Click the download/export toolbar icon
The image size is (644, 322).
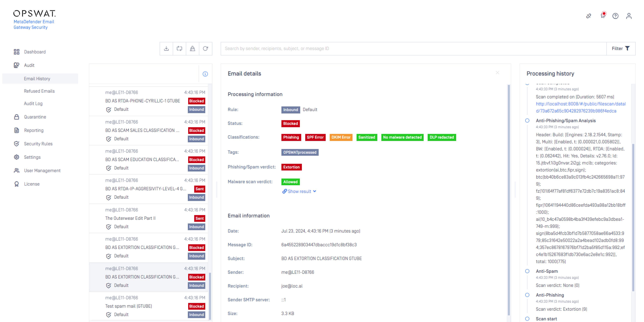166,49
